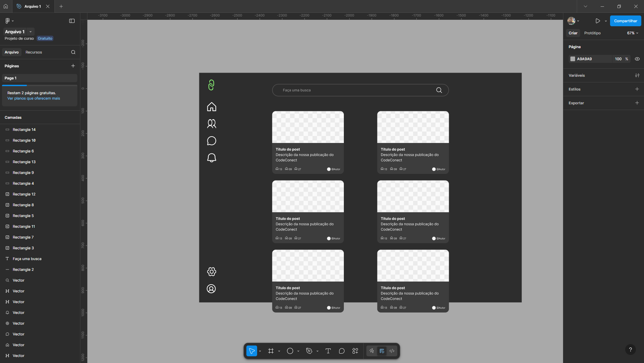
Task: Open the 67% zoom dropdown
Action: (x=632, y=33)
